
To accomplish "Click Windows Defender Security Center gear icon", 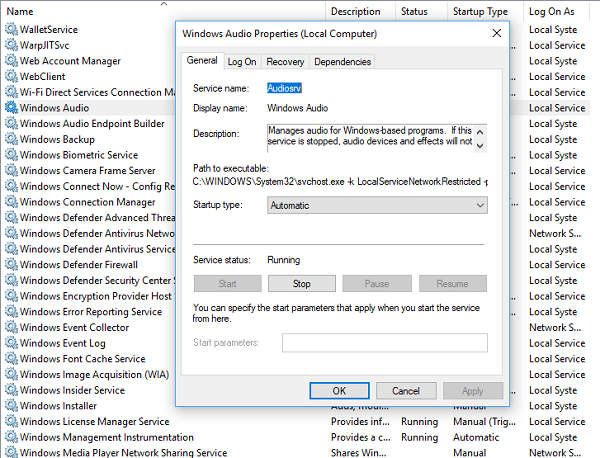I will (x=11, y=280).
